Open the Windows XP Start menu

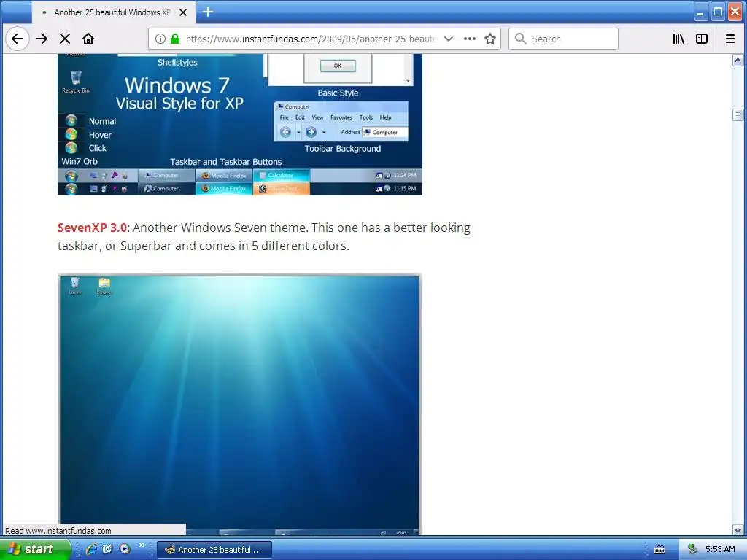tap(35, 549)
